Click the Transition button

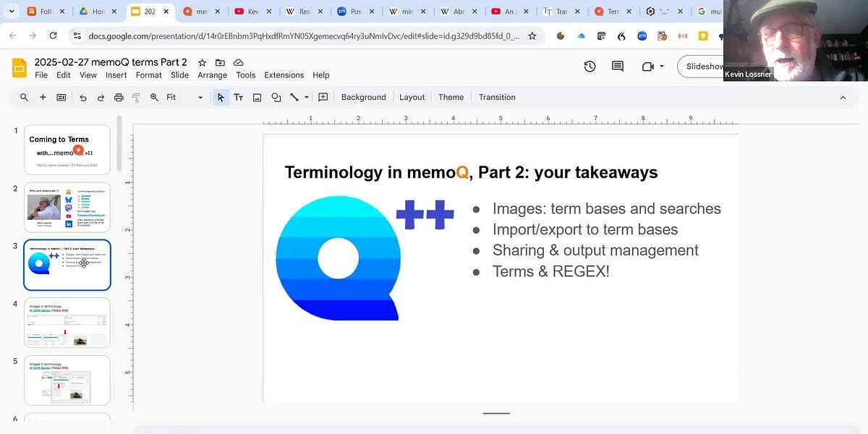point(497,97)
